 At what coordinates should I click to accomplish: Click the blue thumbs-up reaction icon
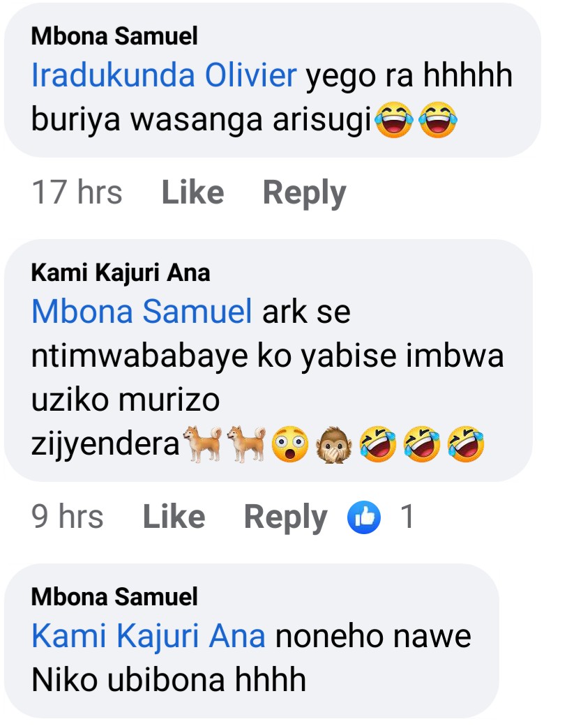364,517
